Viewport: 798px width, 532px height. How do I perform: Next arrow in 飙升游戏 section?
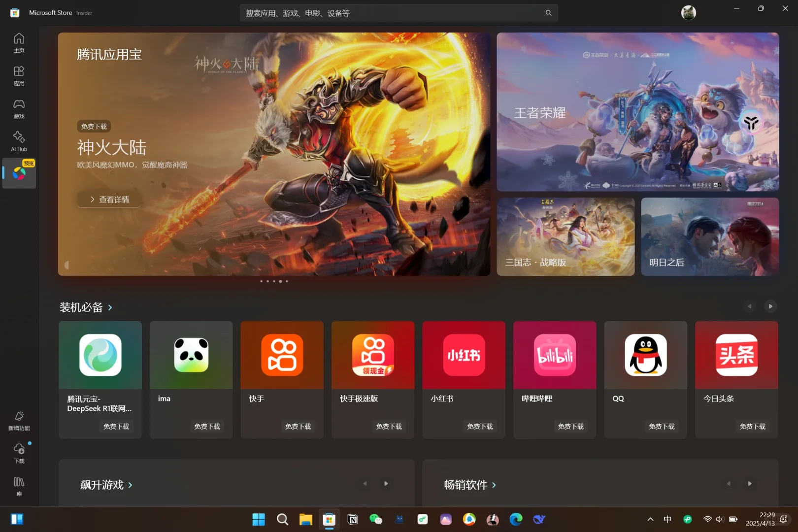[386, 484]
